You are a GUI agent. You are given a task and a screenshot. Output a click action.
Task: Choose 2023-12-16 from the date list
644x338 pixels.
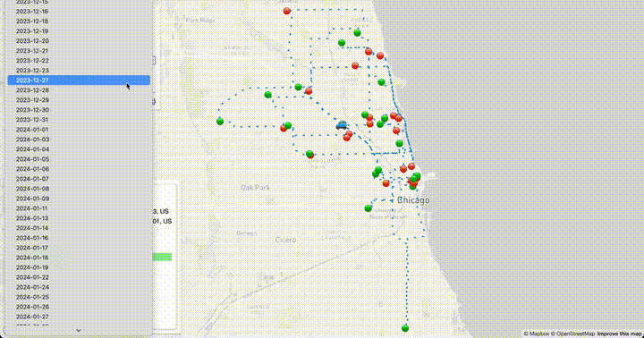coord(79,11)
